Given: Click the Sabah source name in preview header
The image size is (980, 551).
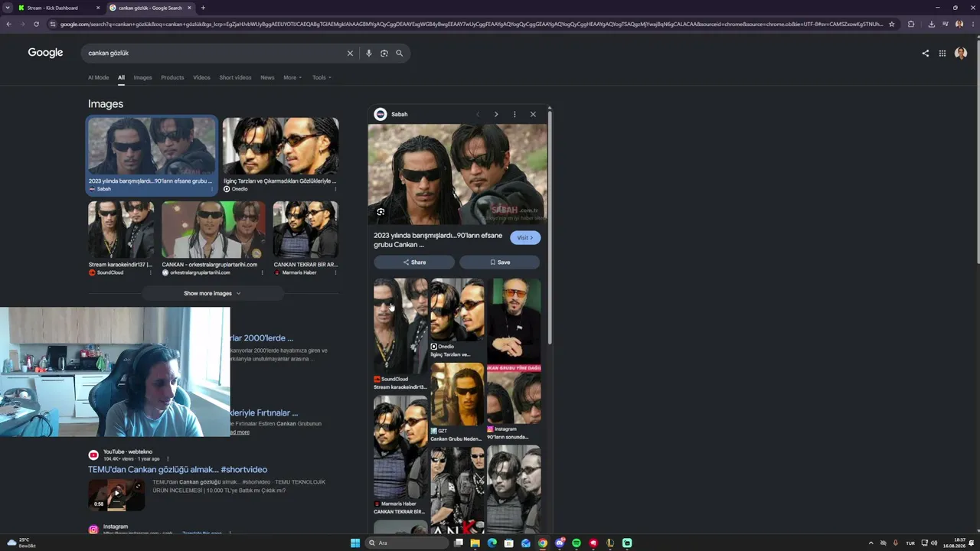Looking at the screenshot, I should coord(400,114).
